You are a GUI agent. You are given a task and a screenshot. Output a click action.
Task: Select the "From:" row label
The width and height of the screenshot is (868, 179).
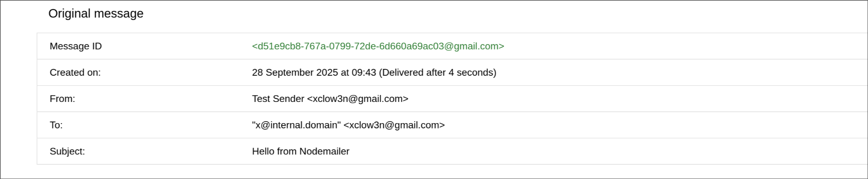click(x=62, y=99)
